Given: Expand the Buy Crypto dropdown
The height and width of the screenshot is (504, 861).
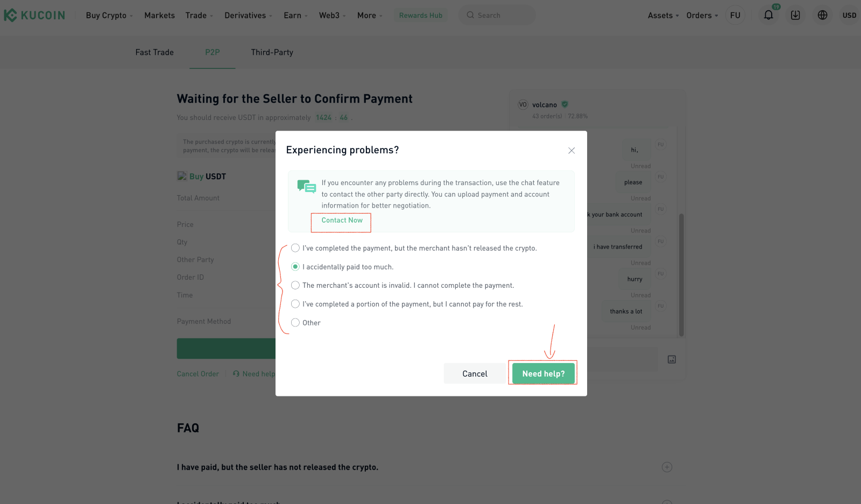Looking at the screenshot, I should (x=109, y=15).
